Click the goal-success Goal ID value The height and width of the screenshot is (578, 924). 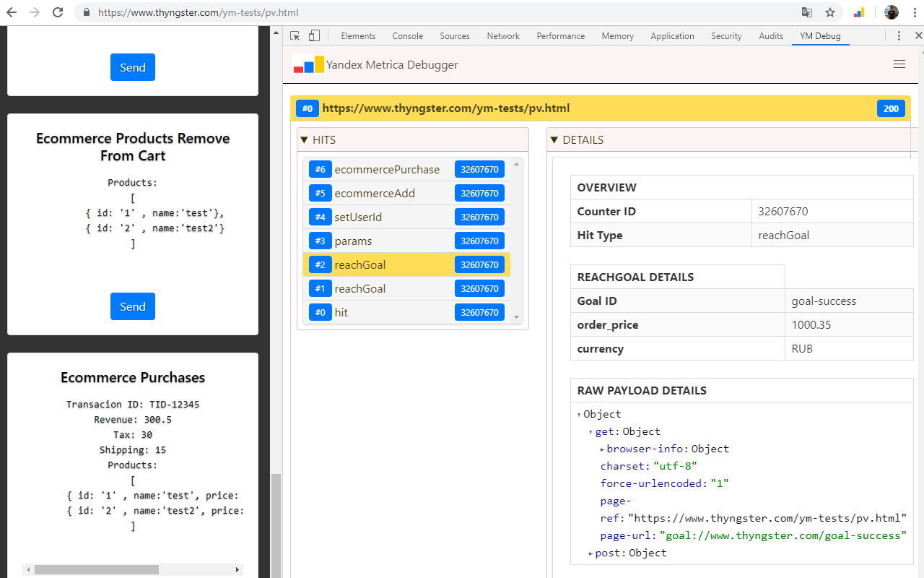824,301
